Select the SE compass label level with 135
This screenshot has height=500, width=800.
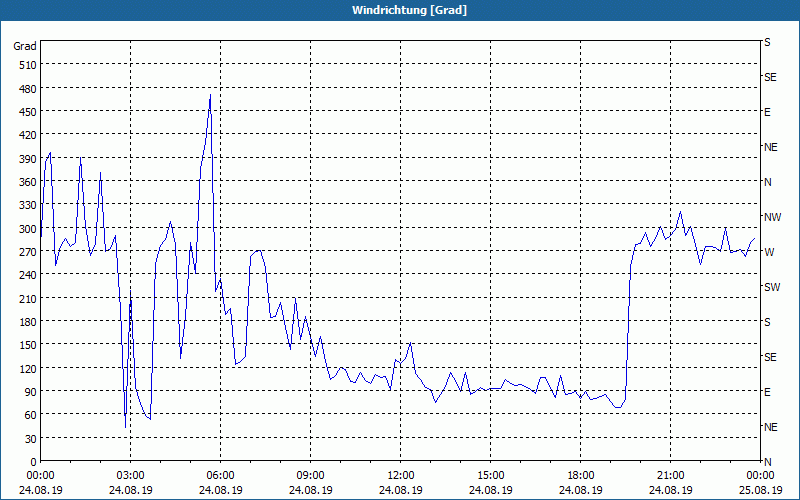[770, 357]
